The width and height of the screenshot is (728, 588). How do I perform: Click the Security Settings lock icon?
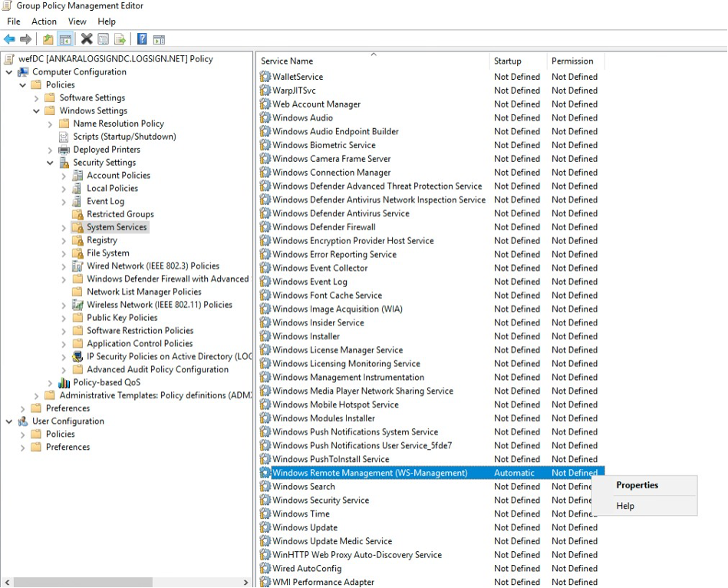click(x=64, y=163)
